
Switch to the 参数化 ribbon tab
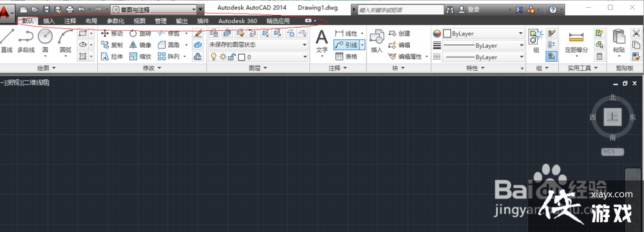pyautogui.click(x=115, y=21)
